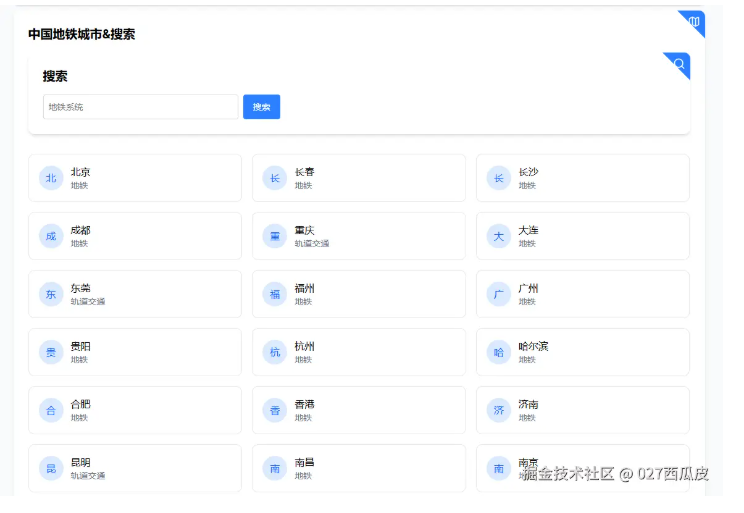Click the 哈 avatar icon for 哈尔滨

[x=499, y=352]
